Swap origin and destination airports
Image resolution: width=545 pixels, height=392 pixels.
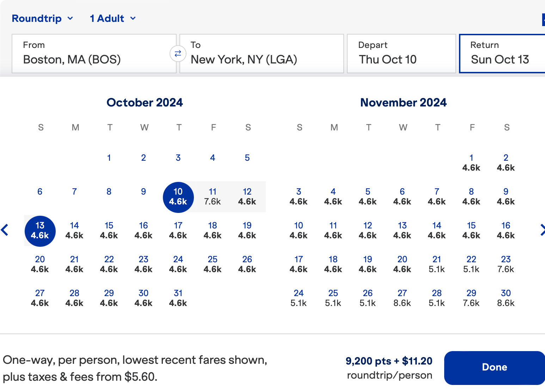[x=178, y=54]
